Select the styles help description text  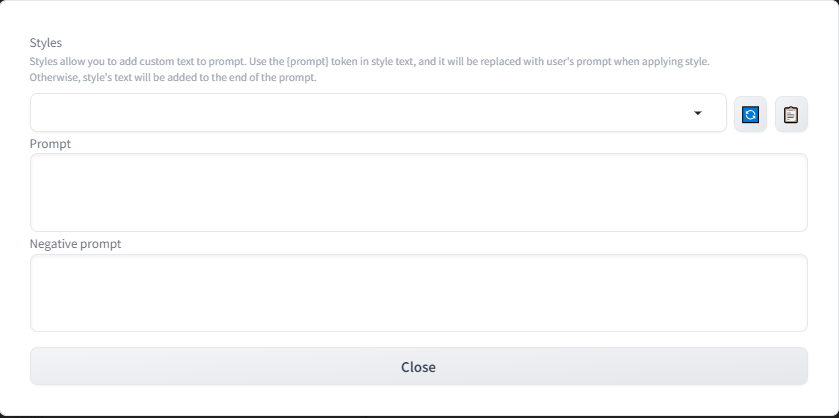click(369, 69)
